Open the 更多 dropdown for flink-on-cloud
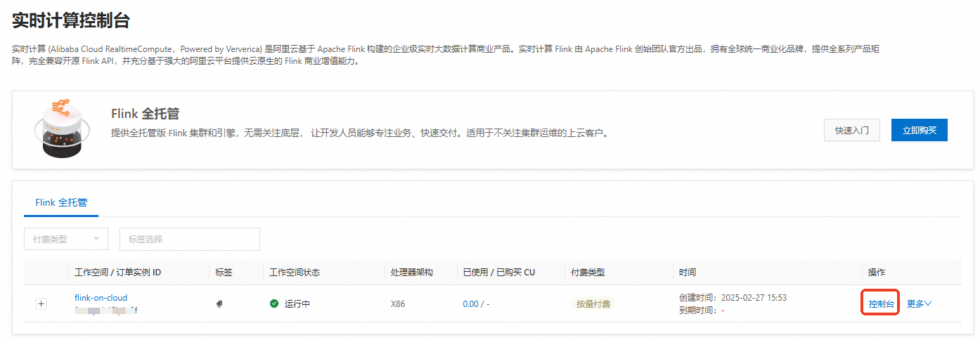This screenshot has width=980, height=340. point(919,304)
